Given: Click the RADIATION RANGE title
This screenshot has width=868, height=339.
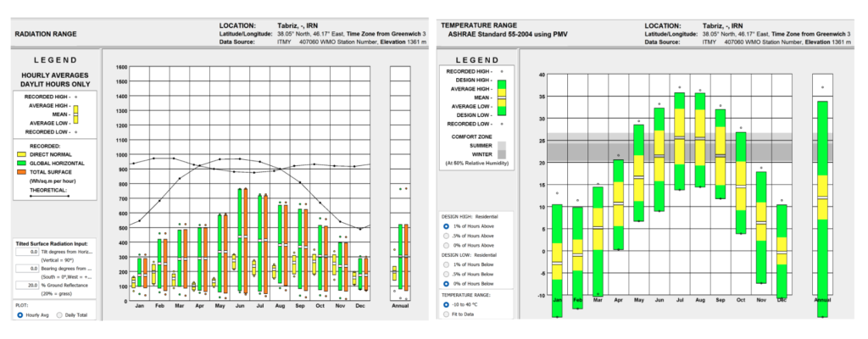Looking at the screenshot, I should pyautogui.click(x=46, y=34).
